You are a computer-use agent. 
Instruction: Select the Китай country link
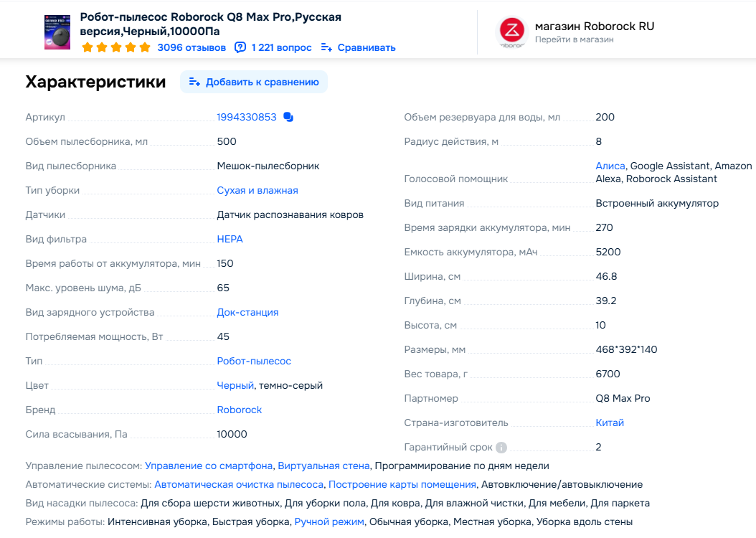tap(610, 423)
